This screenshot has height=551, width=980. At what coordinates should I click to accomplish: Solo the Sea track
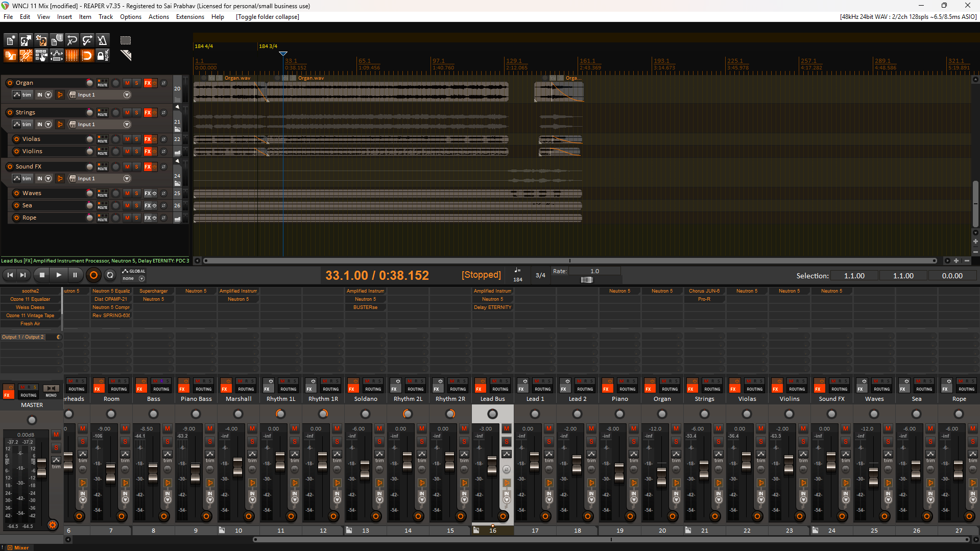tap(136, 205)
